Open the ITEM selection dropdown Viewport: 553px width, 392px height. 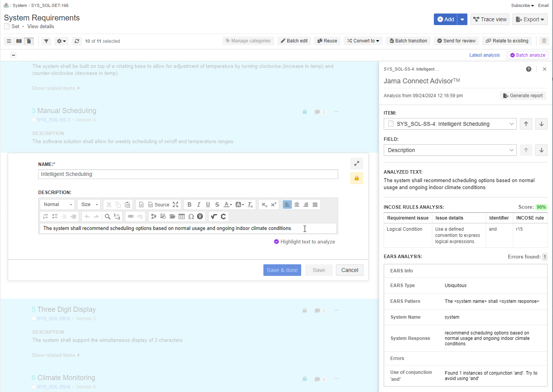[450, 124]
